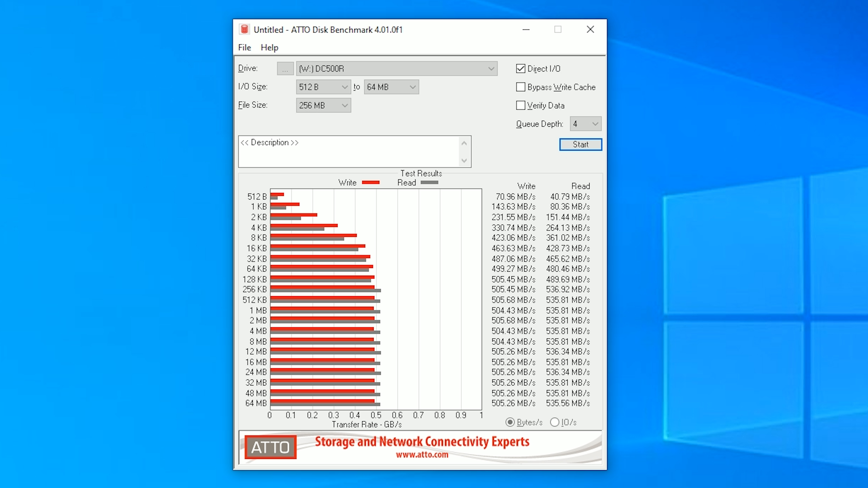Open the File menu
868x488 pixels.
pos(244,47)
